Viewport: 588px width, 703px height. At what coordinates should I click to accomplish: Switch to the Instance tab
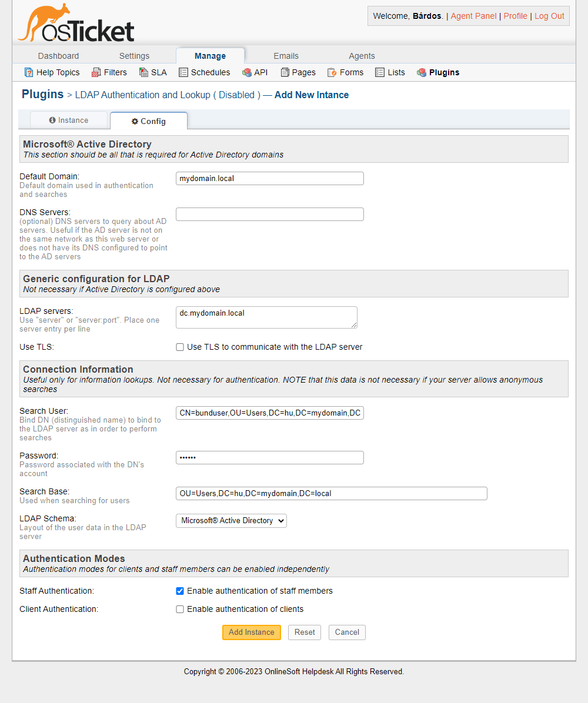tap(69, 120)
